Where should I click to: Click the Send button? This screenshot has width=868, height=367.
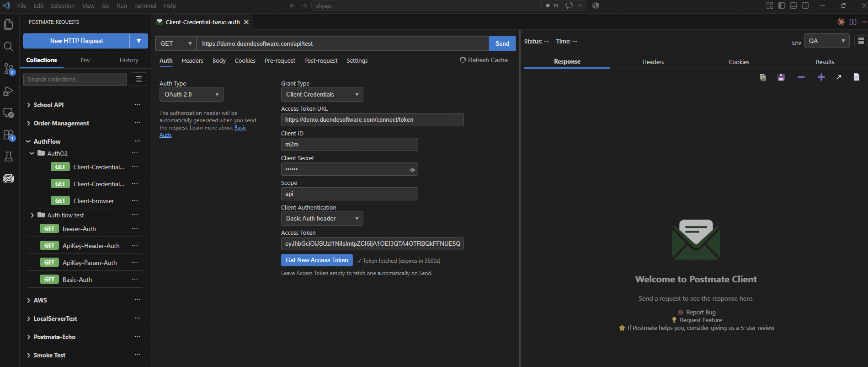coord(502,43)
